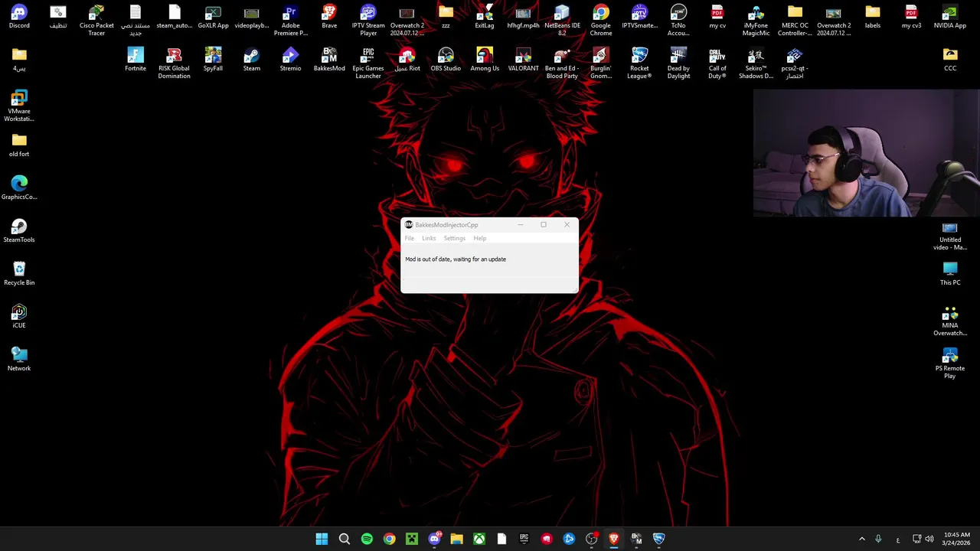Open the File menu in BakkesModInjectorCpp
This screenshot has width=980, height=551.
(410, 238)
